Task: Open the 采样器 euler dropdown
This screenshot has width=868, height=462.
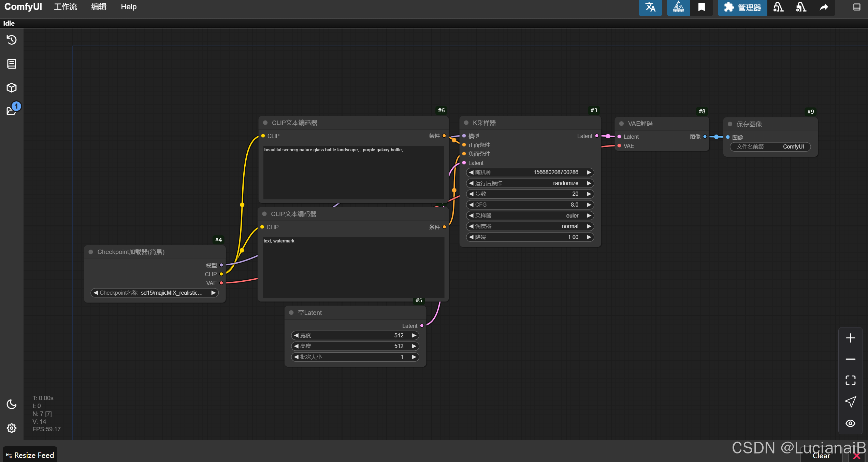Action: [x=530, y=215]
